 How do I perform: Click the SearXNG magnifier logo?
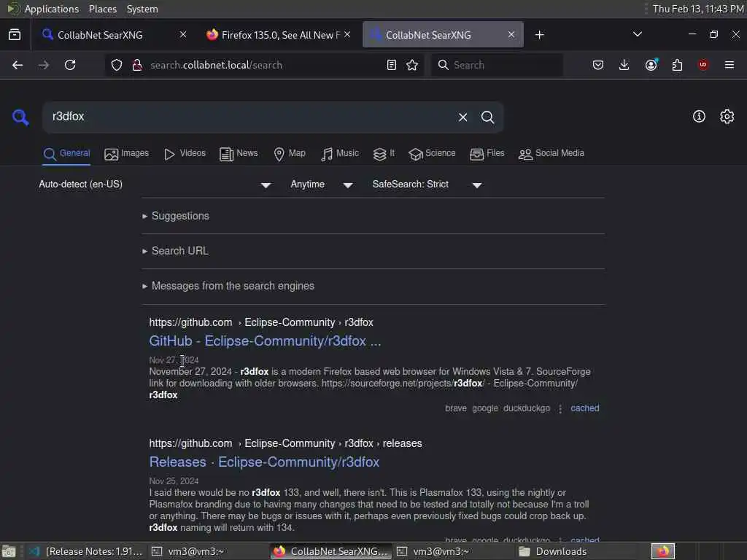pos(20,117)
